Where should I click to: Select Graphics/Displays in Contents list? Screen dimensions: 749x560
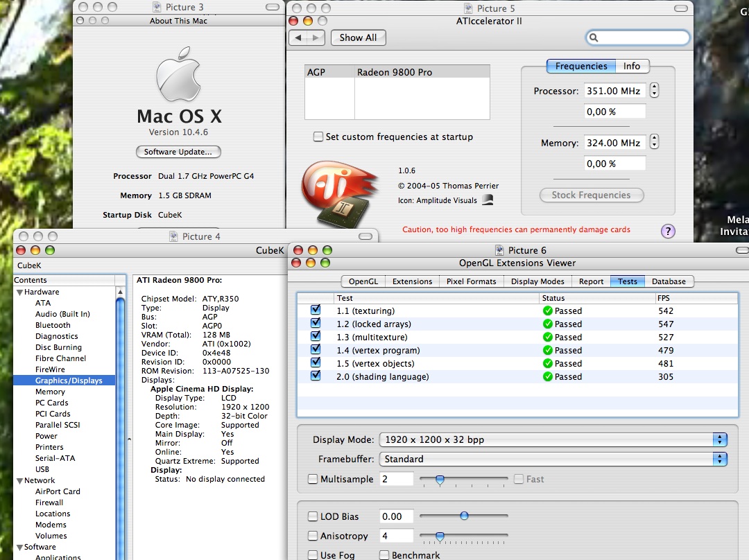tap(64, 380)
